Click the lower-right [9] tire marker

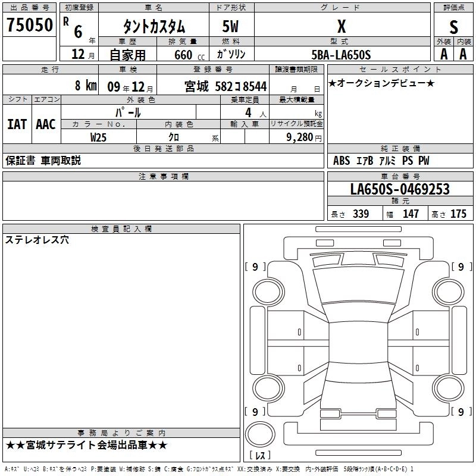[461, 412]
